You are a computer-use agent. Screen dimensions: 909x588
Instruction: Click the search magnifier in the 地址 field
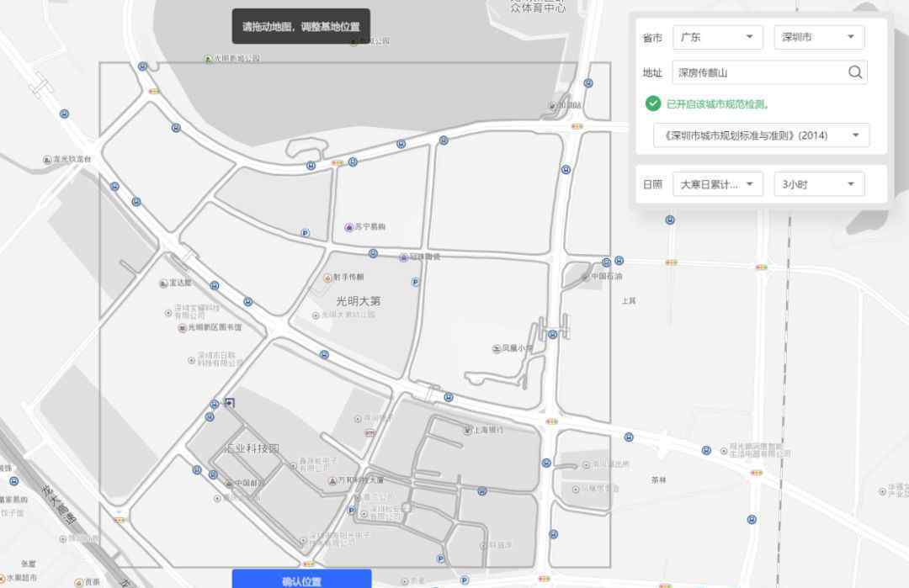point(855,72)
